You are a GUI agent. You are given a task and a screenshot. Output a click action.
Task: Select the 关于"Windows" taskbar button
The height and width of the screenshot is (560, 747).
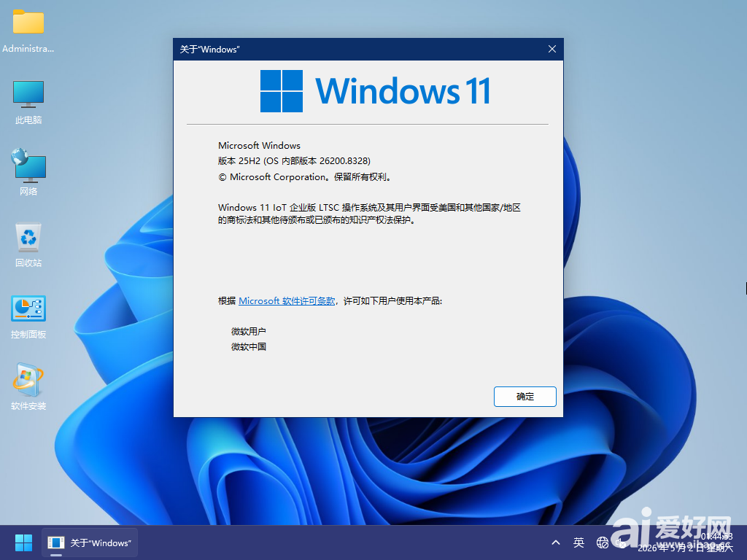pos(90,542)
